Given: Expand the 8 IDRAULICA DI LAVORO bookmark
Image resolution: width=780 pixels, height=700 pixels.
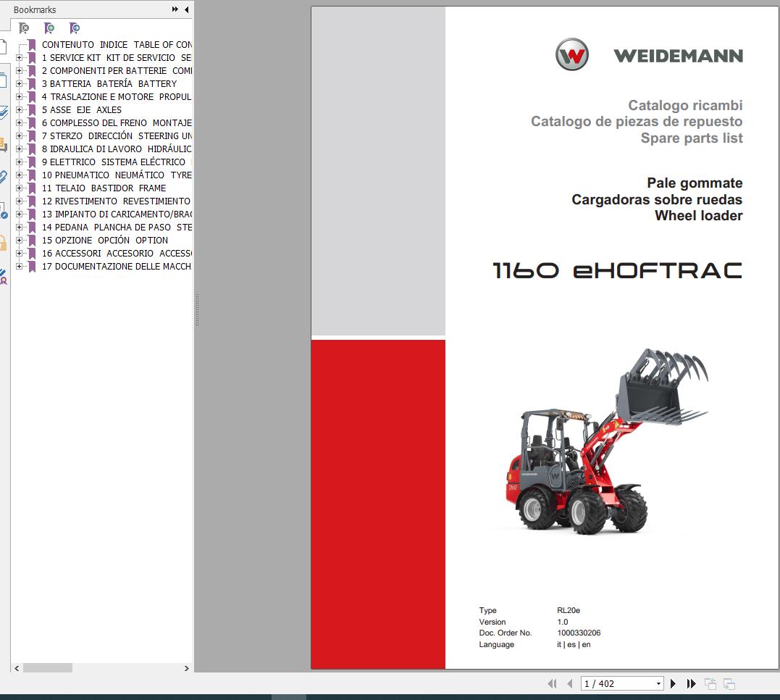Looking at the screenshot, I should (x=19, y=149).
